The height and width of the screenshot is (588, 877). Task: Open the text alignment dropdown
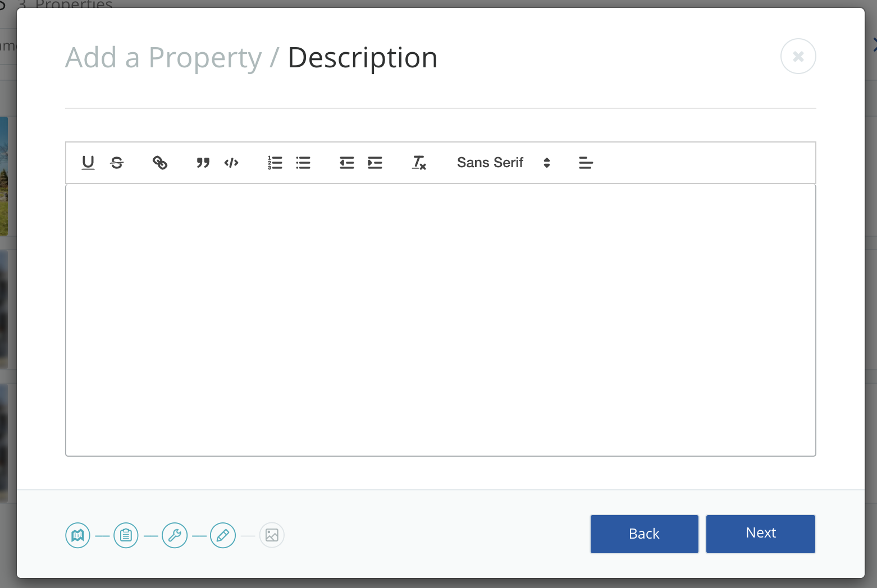click(x=586, y=163)
